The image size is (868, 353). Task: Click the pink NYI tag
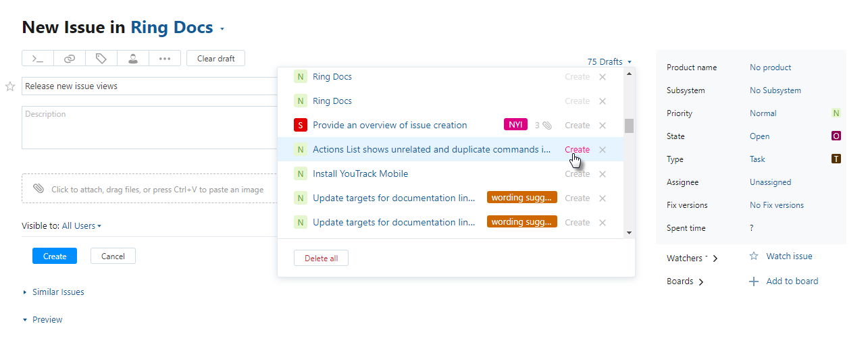(x=515, y=125)
